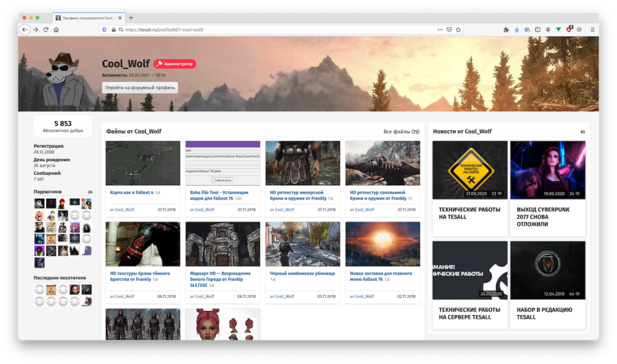Image resolution: width=617 pixels, height=364 pixels.
Task: Bookmark this page with the star icon
Action: pos(458,30)
